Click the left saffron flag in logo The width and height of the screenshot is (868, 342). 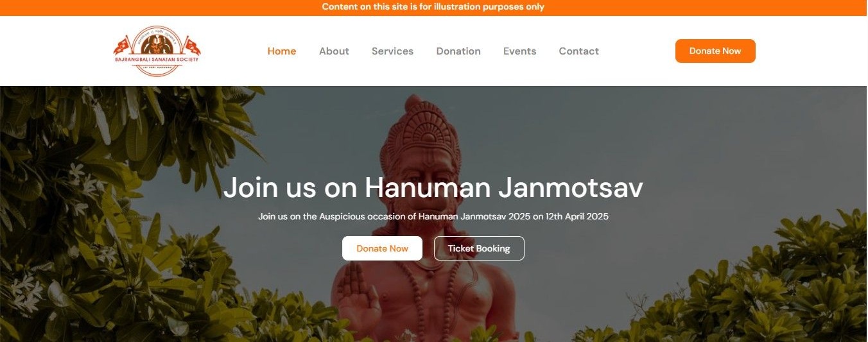pyautogui.click(x=123, y=45)
